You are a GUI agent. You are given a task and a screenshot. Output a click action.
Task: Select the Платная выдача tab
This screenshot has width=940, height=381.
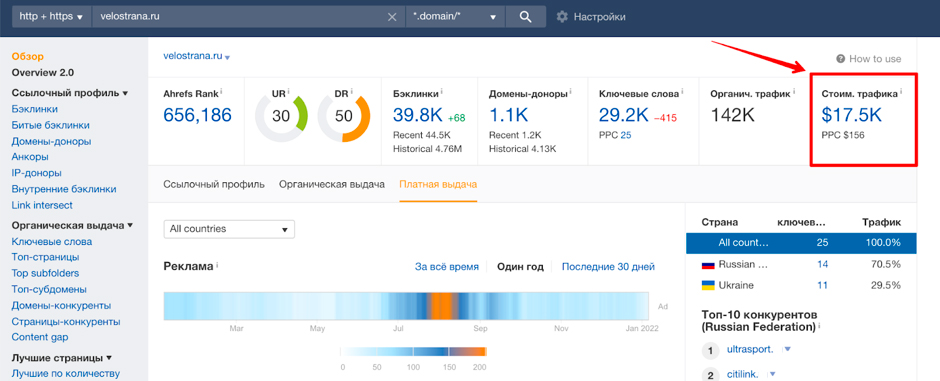(438, 185)
